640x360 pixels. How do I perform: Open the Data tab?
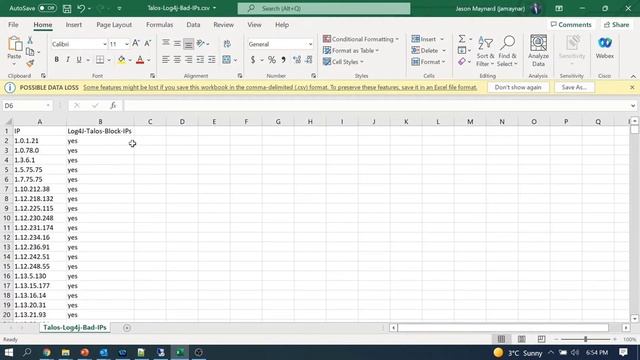[x=193, y=25]
